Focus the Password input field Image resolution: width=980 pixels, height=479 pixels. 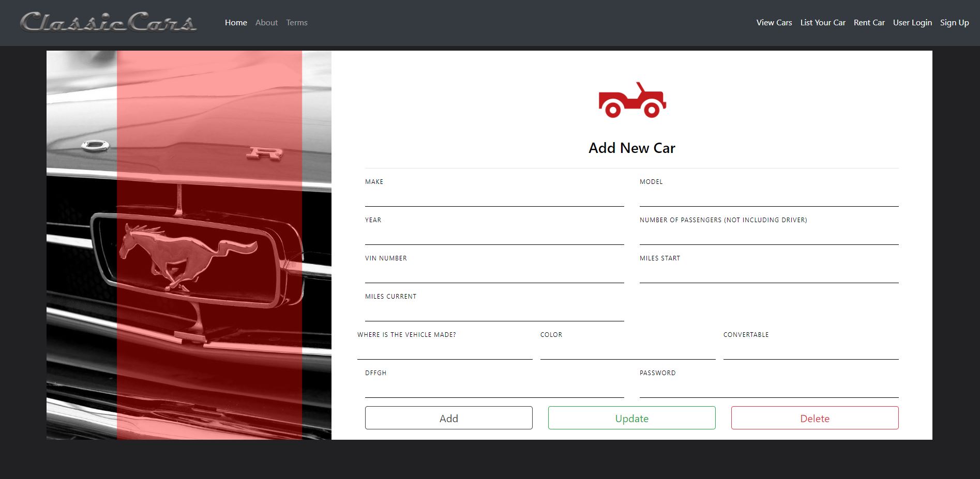(x=769, y=388)
